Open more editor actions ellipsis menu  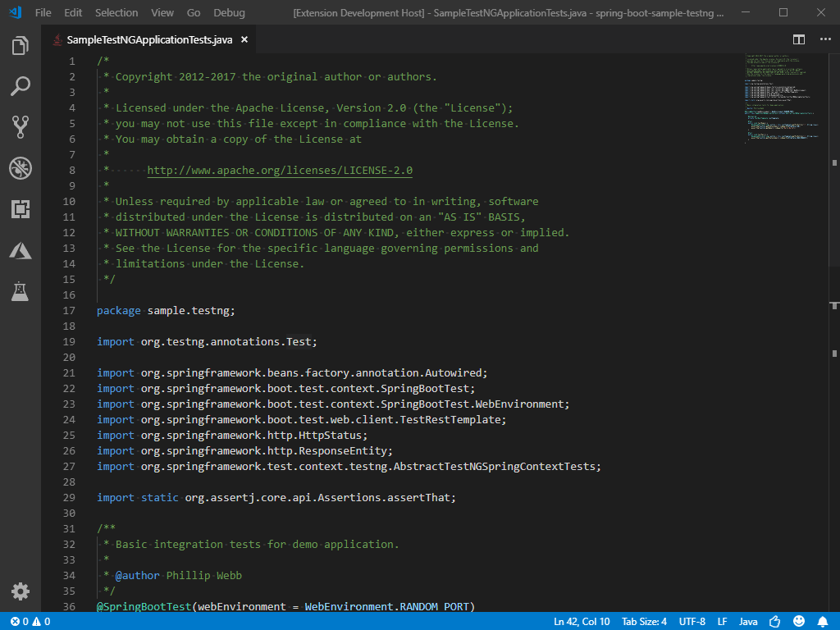pyautogui.click(x=824, y=39)
